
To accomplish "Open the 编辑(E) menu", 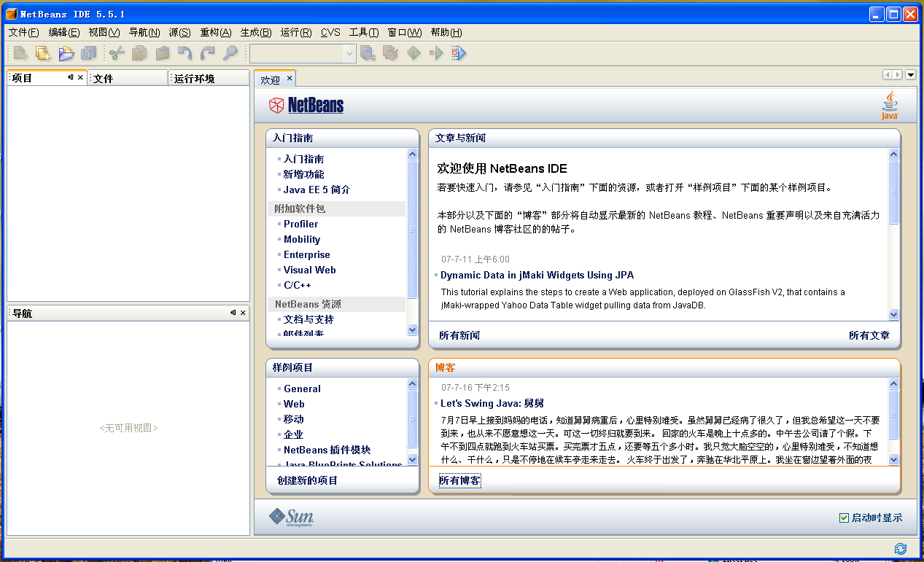I will click(64, 32).
